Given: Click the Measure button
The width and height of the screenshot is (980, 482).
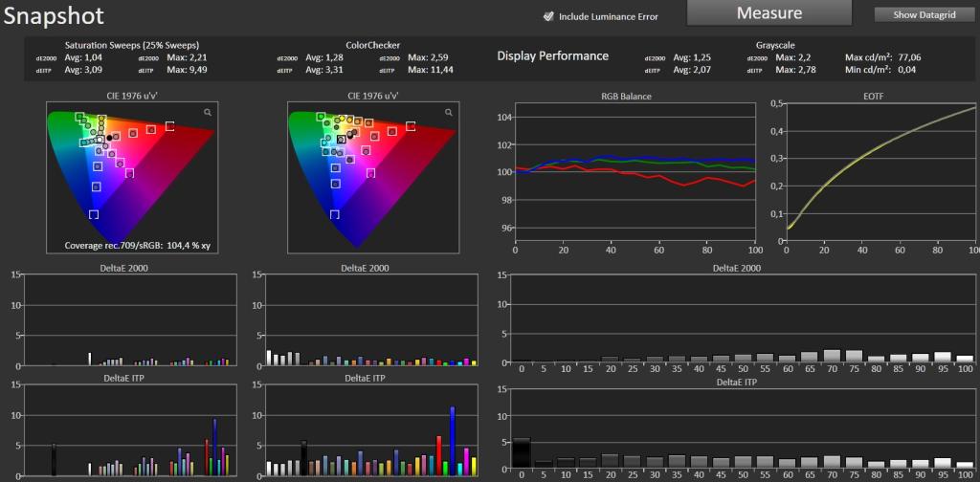Looking at the screenshot, I should tap(769, 13).
